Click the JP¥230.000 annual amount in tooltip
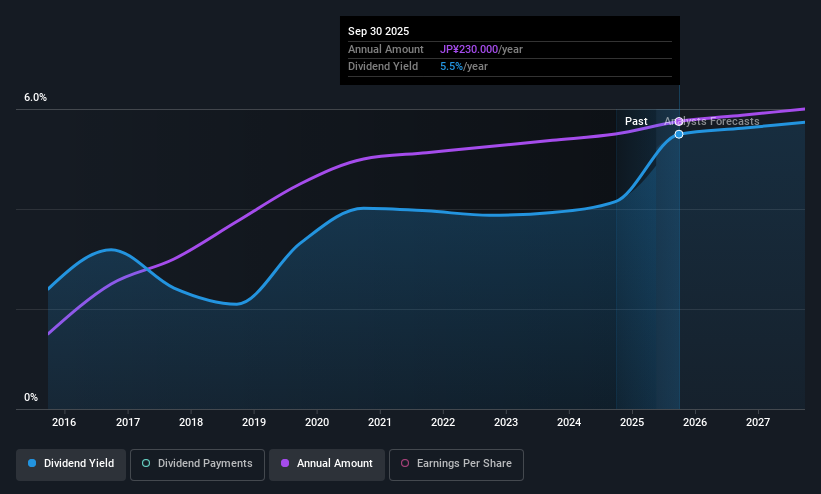 [469, 49]
